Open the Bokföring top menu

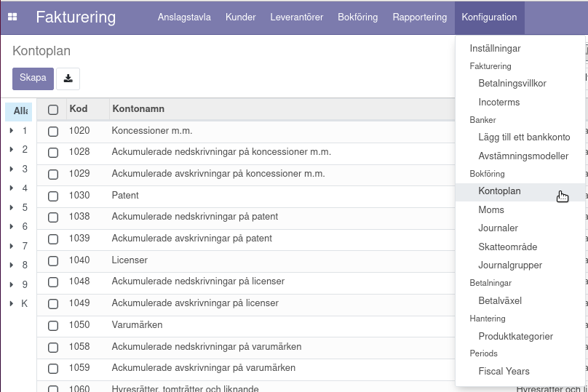click(358, 17)
